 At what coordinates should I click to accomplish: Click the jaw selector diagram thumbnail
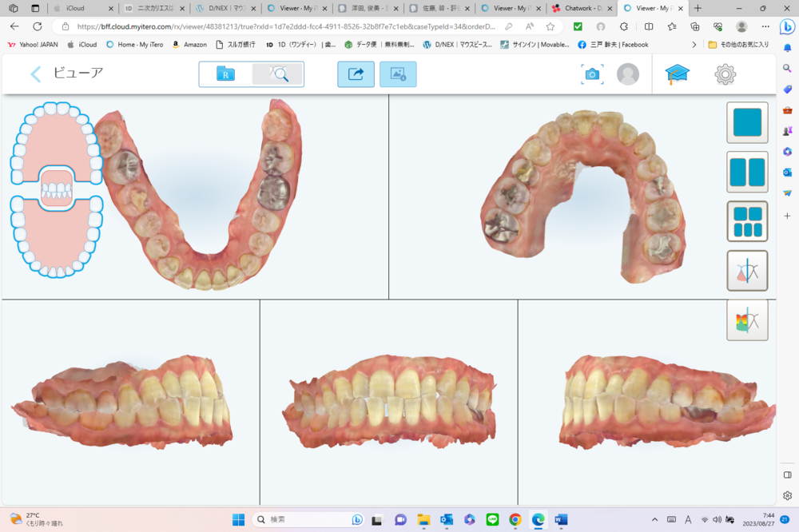click(x=57, y=189)
